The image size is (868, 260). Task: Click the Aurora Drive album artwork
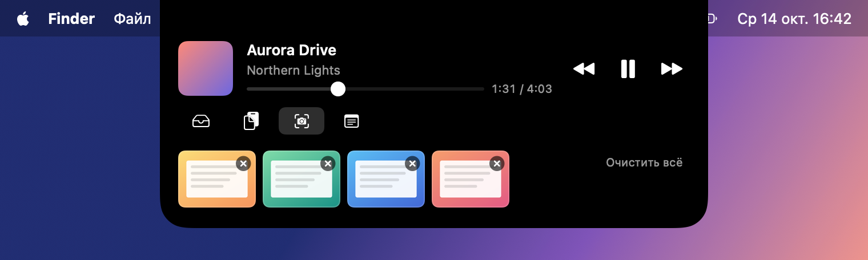click(206, 68)
